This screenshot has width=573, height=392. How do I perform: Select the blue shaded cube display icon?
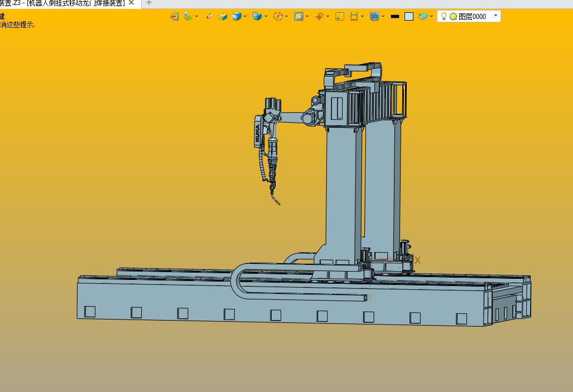(237, 16)
